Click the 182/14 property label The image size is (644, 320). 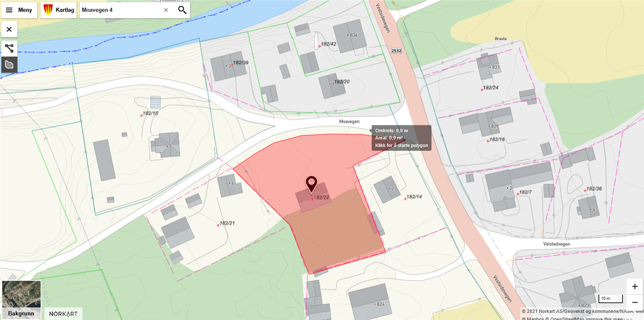point(414,197)
